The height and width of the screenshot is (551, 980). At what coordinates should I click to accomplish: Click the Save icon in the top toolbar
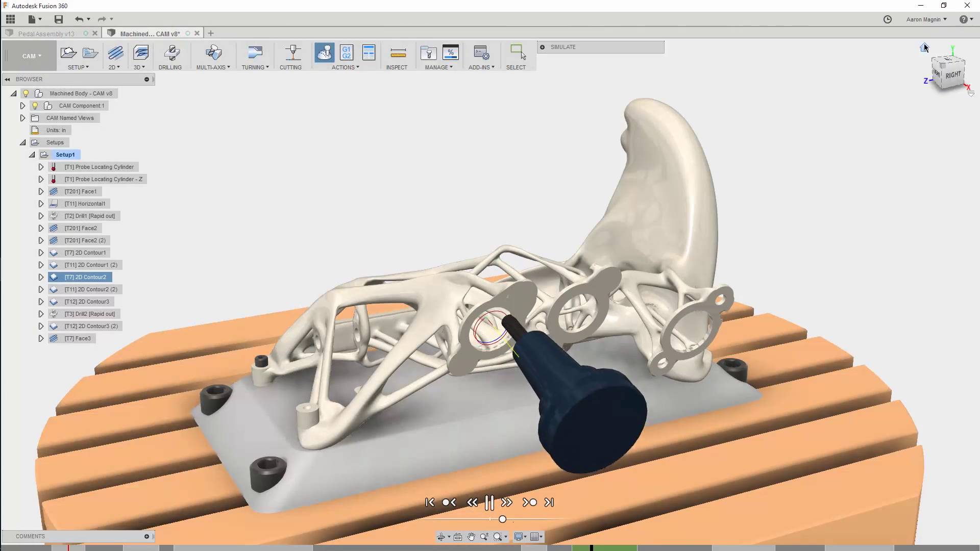pos(59,19)
